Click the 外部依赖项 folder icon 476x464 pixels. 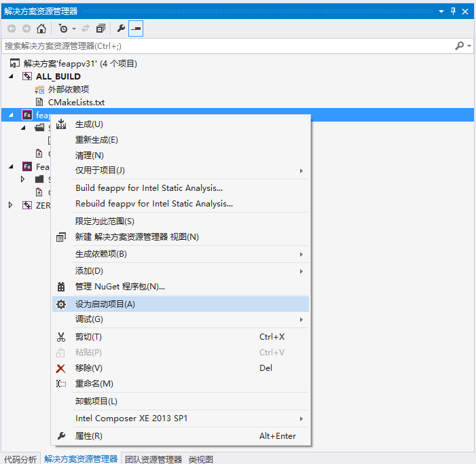[39, 90]
